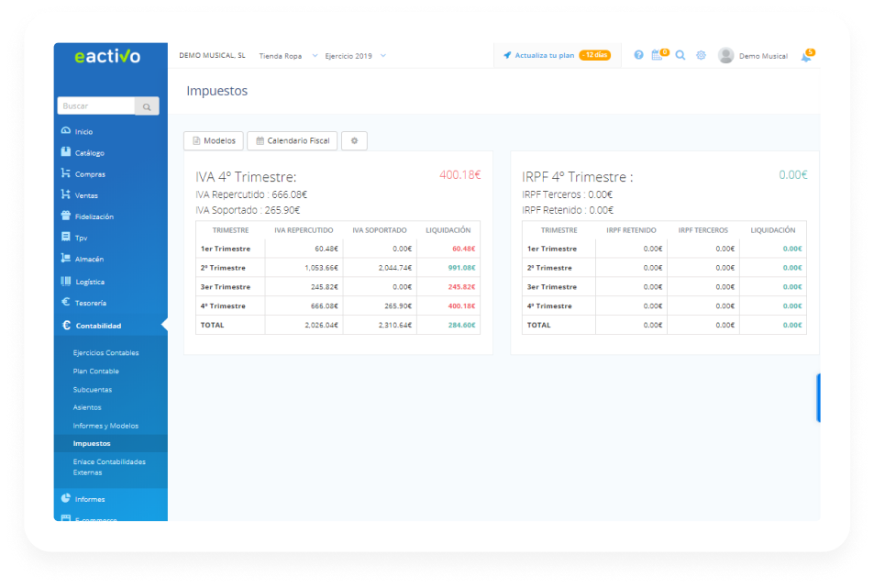Screen dimensions: 874x588
Task: Open the settings gear in top bar
Action: (x=701, y=55)
